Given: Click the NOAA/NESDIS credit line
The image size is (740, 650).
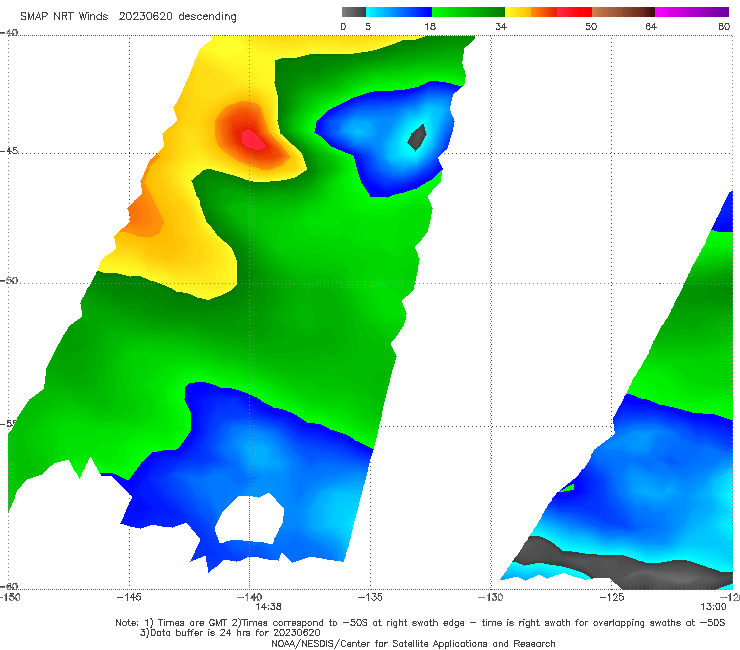Looking at the screenshot, I should point(413,644).
